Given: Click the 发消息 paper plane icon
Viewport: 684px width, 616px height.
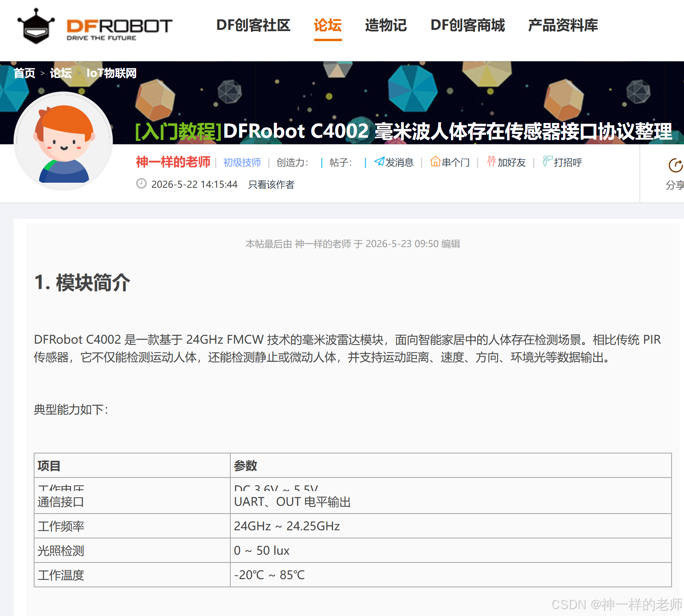Looking at the screenshot, I should pyautogui.click(x=379, y=161).
